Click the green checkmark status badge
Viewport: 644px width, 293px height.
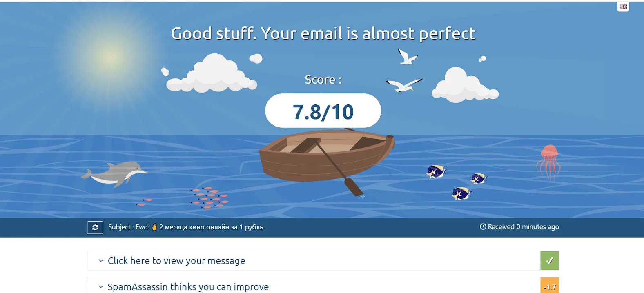click(549, 261)
